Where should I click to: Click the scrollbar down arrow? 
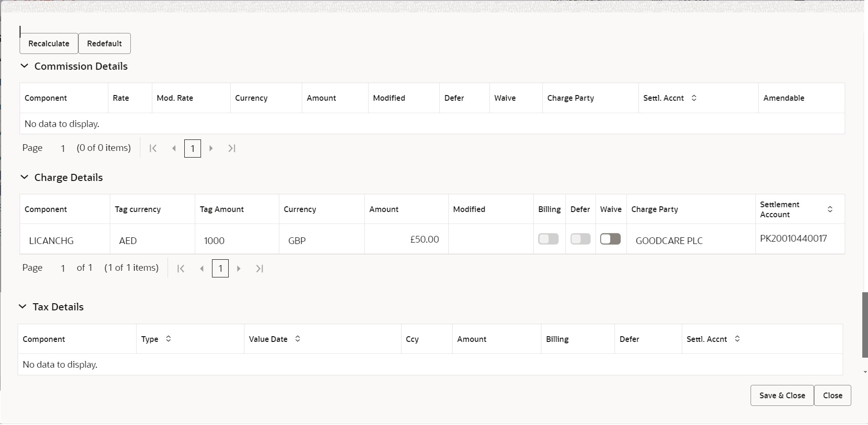[x=865, y=372]
